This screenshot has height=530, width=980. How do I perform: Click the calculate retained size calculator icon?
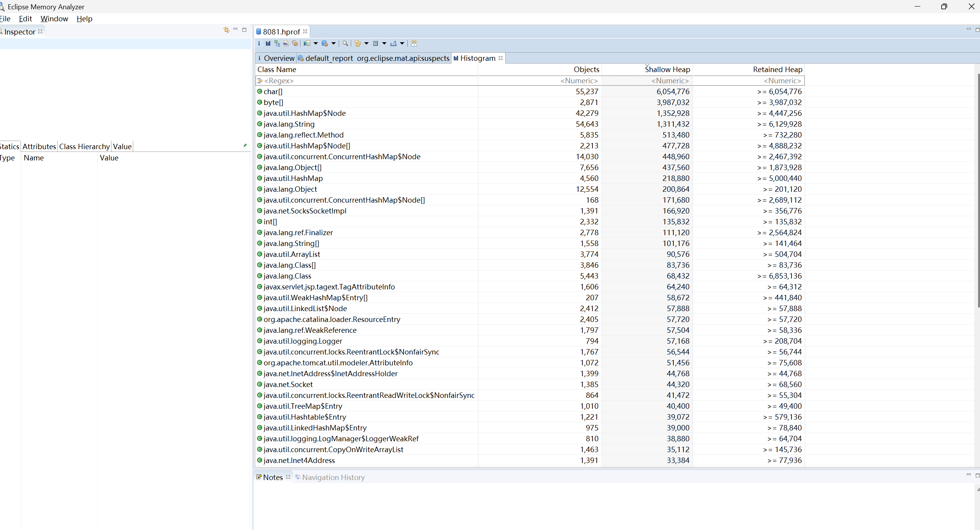click(376, 43)
